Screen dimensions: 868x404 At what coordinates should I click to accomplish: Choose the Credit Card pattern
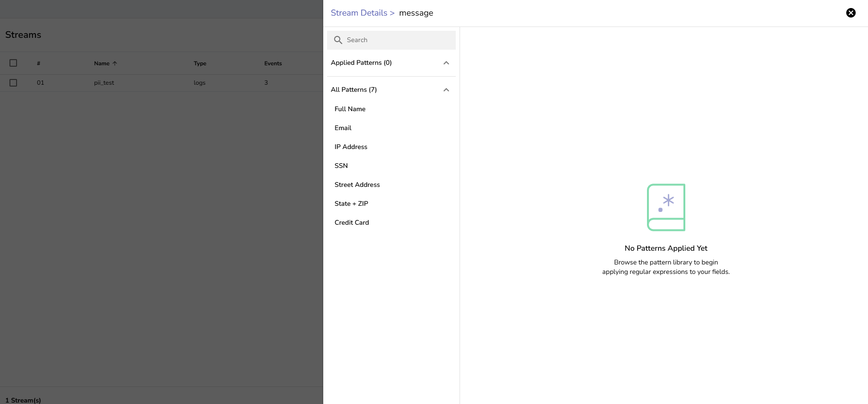(352, 222)
